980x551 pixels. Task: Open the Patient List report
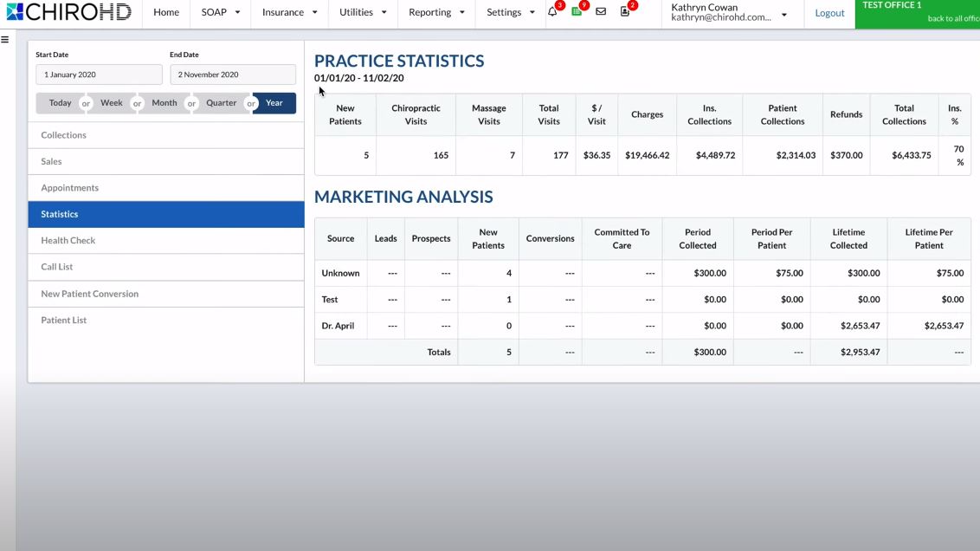(166, 320)
